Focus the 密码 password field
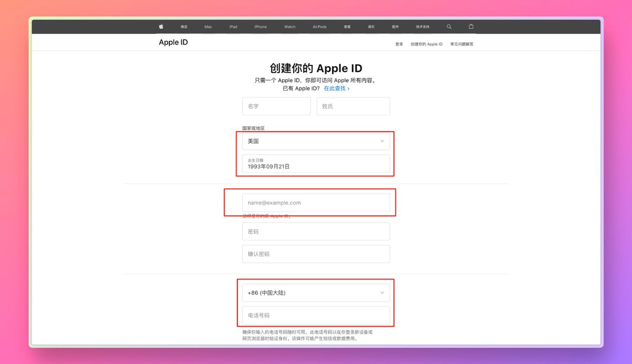Image resolution: width=632 pixels, height=364 pixels. click(316, 231)
